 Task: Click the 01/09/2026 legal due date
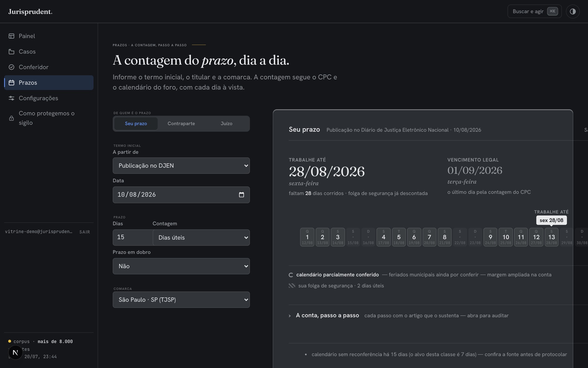coord(475,170)
